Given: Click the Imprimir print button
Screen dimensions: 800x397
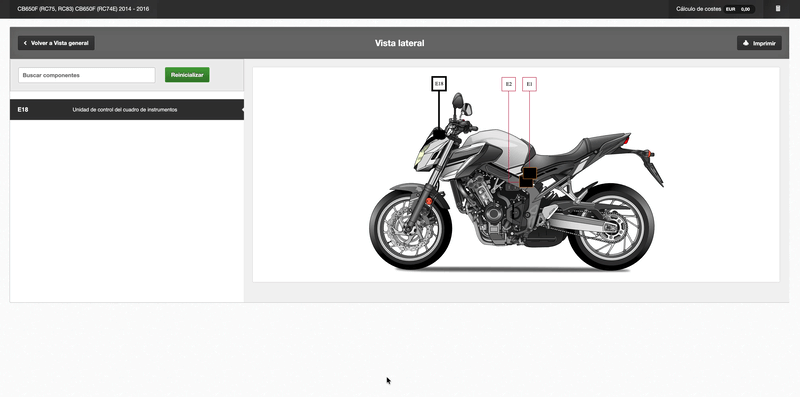Looking at the screenshot, I should click(759, 43).
